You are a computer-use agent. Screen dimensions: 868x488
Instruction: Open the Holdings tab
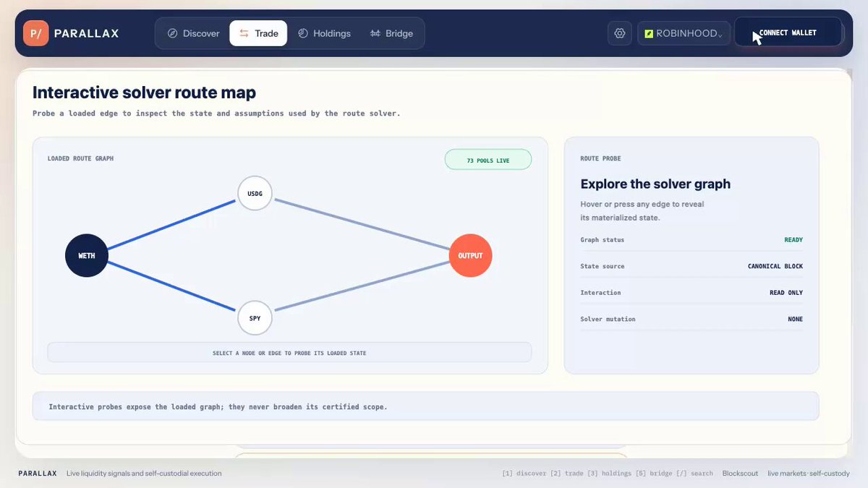point(324,33)
